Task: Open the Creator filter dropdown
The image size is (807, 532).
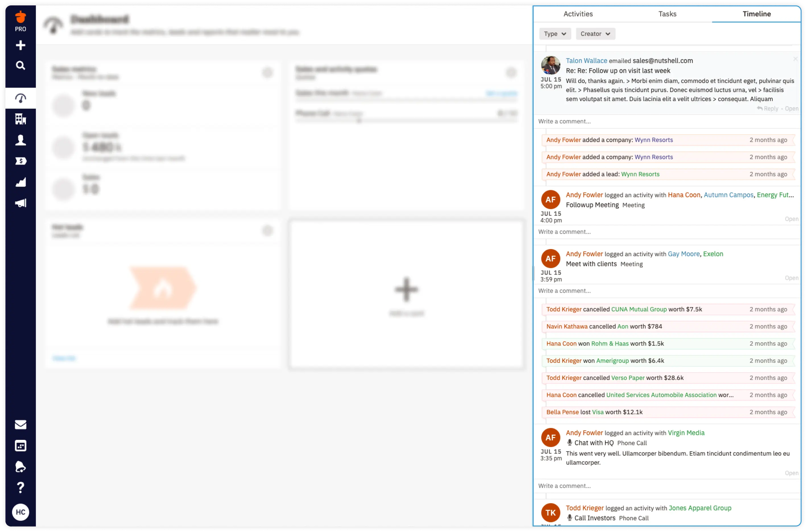Action: pos(595,34)
